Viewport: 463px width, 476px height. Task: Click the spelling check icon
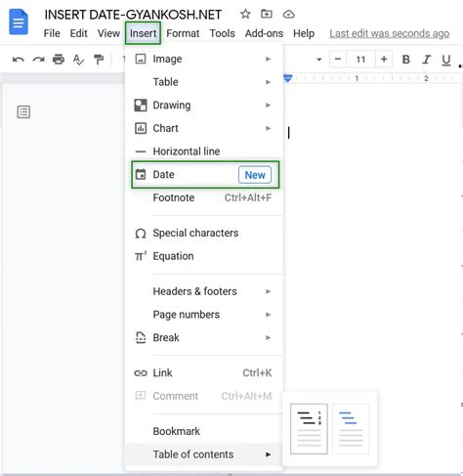click(78, 60)
